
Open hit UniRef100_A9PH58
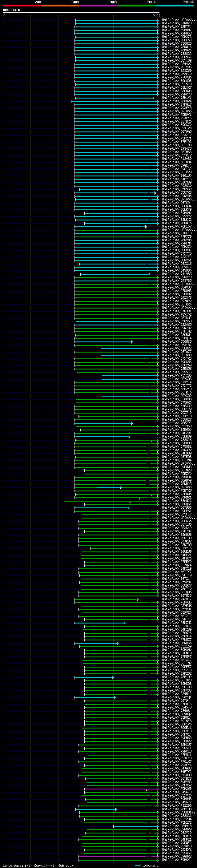click(177, 33)
